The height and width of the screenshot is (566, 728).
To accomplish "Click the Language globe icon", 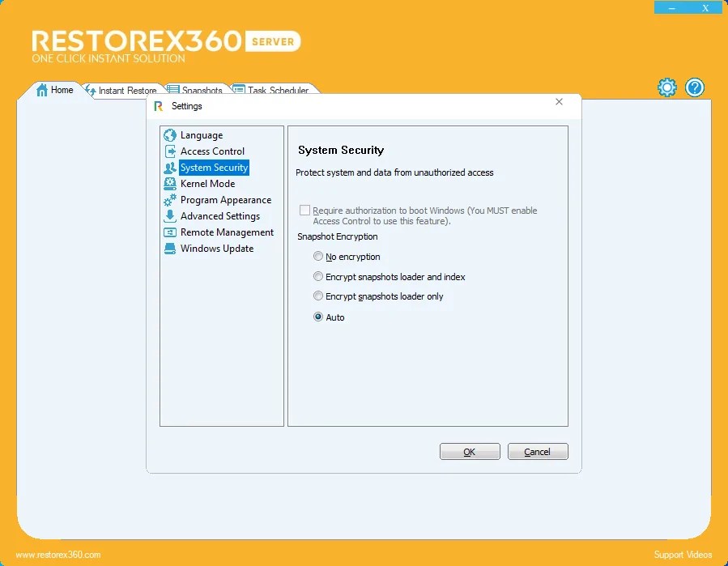I will tap(170, 135).
